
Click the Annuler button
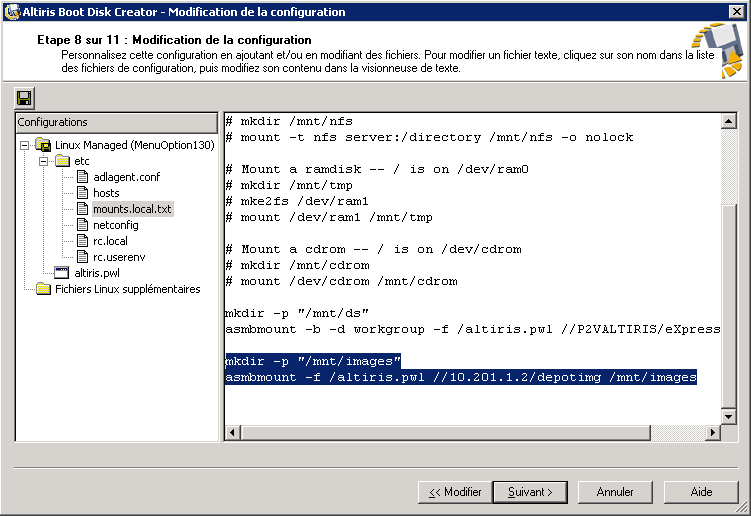615,492
